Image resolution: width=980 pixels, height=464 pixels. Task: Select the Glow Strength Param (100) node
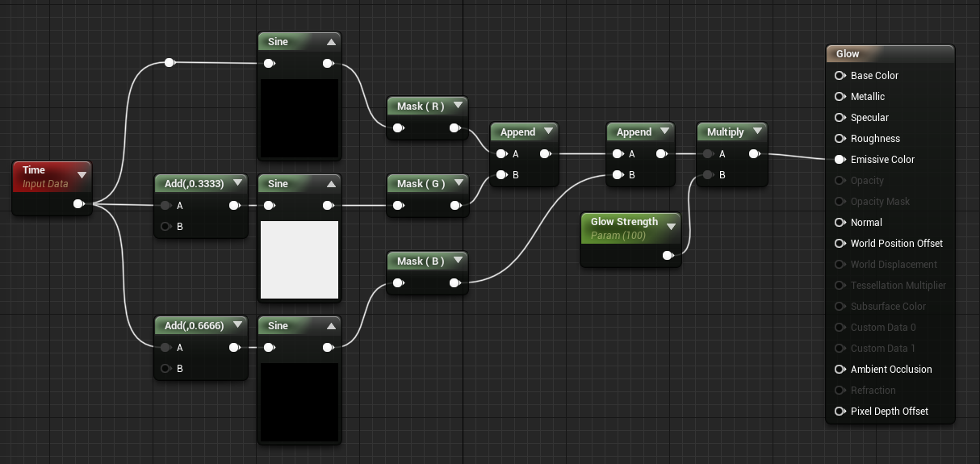click(x=631, y=239)
